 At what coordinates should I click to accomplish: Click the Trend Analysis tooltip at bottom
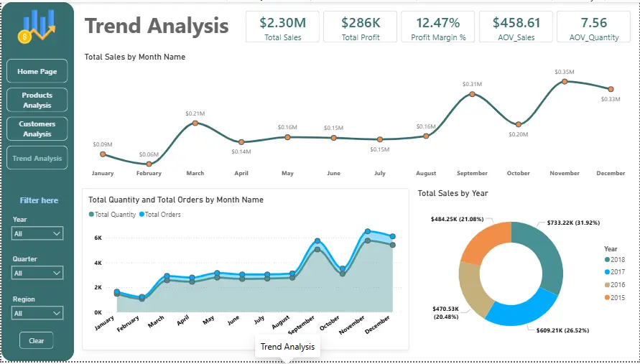pyautogui.click(x=287, y=347)
